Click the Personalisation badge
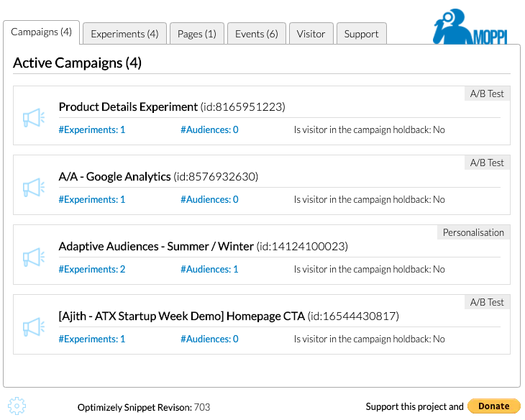 pos(473,232)
